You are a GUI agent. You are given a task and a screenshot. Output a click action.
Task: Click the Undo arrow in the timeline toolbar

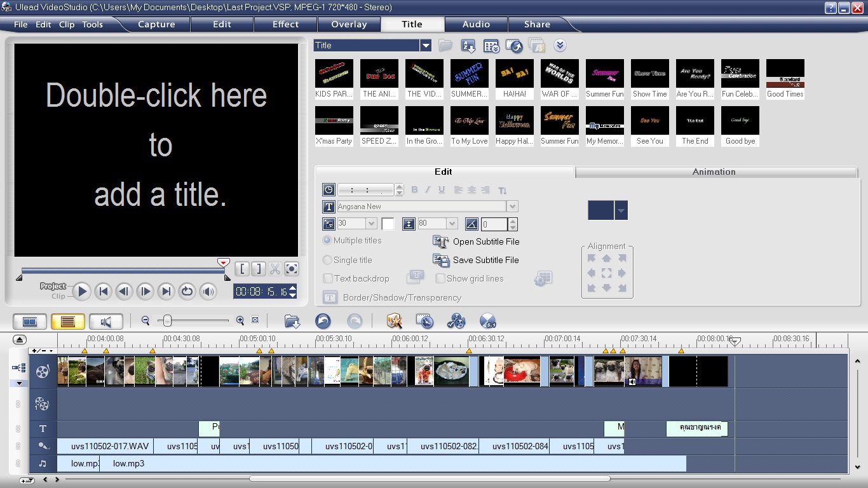323,322
